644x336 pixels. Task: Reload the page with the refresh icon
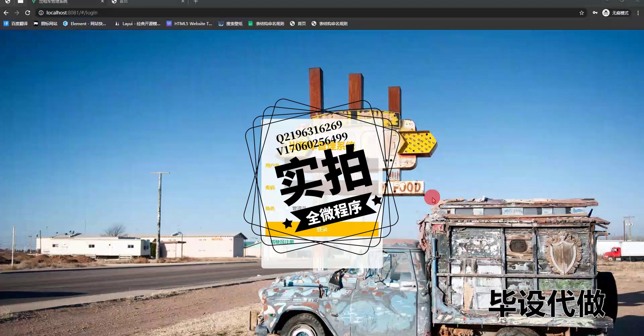[28, 13]
